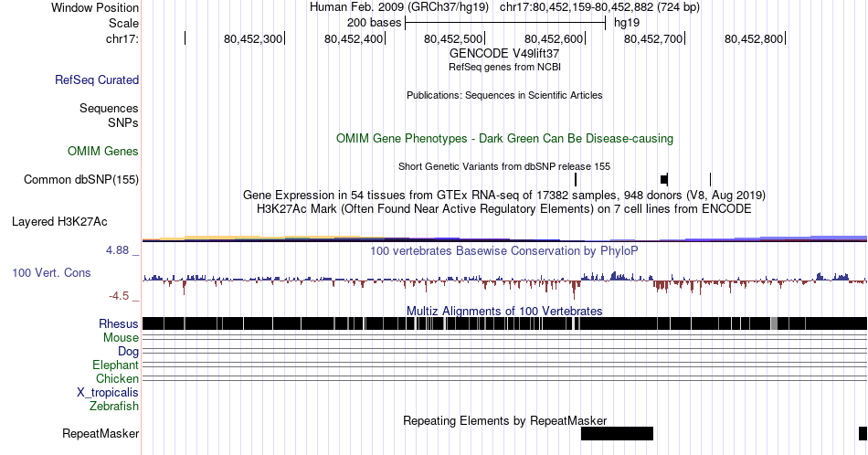Click the RefSeq Curated track label
The width and height of the screenshot is (868, 455).
point(96,79)
